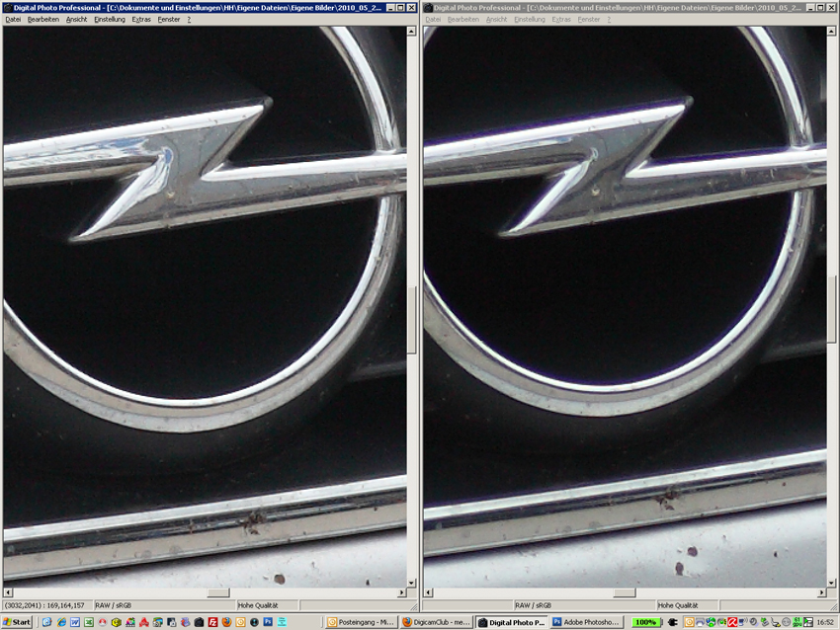Click Hohe Qualität in right status bar
Image resolution: width=840 pixels, height=630 pixels.
pyautogui.click(x=678, y=605)
